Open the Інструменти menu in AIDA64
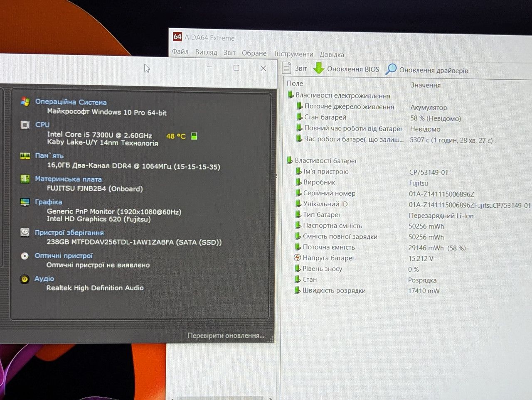The image size is (532, 400). [x=294, y=54]
